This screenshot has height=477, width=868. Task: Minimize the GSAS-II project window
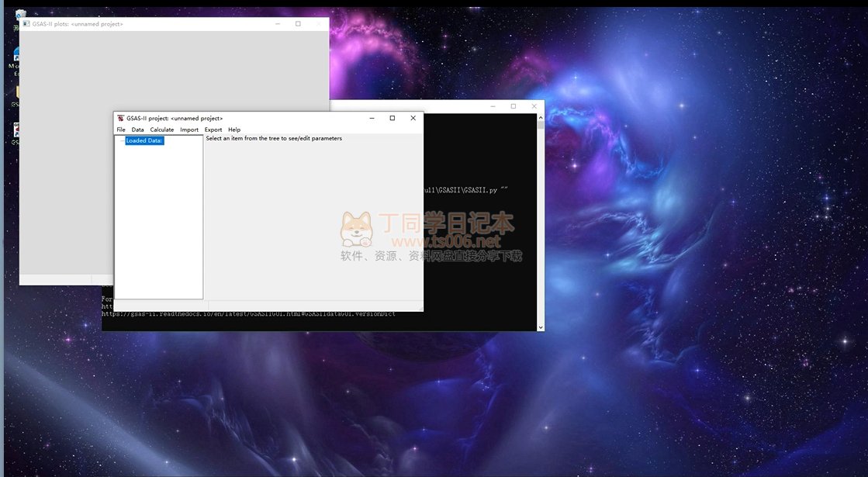372,118
